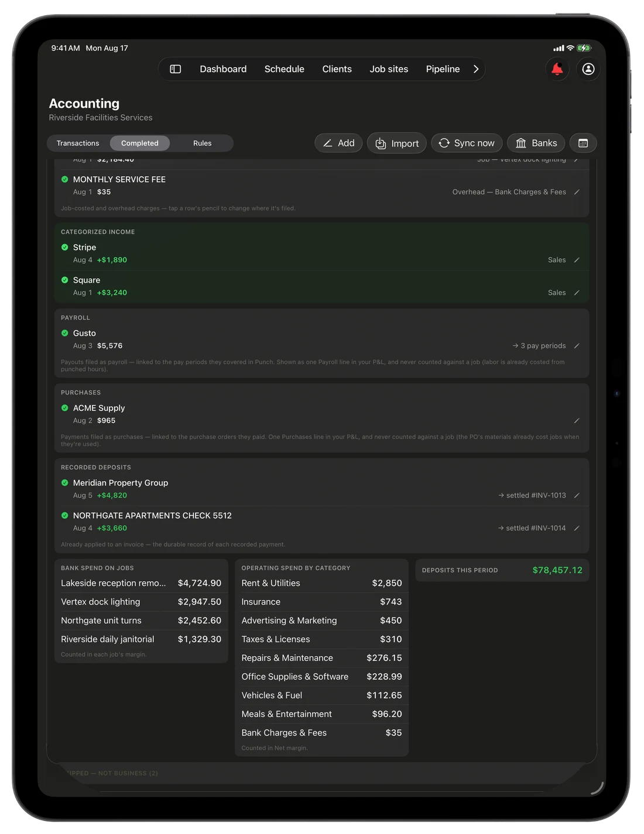The image size is (644, 834).
Task: Click green check next to Gusto
Action: coord(65,333)
